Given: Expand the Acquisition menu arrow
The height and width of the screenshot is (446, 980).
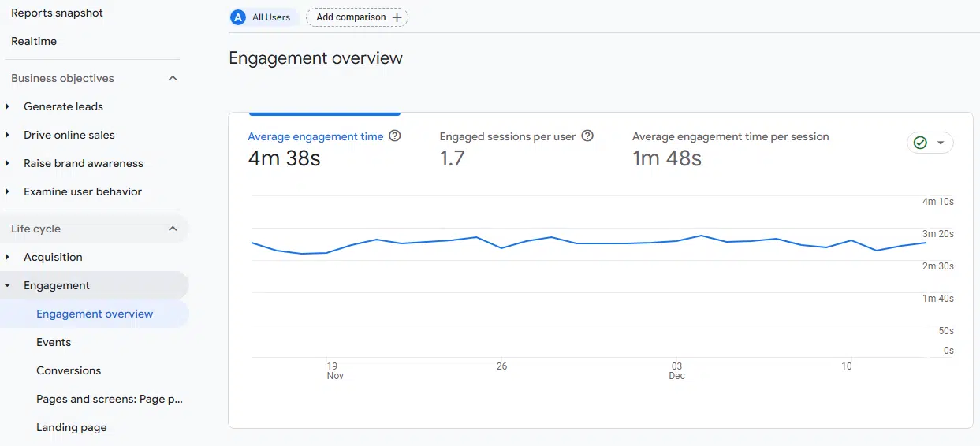Looking at the screenshot, I should (x=8, y=257).
